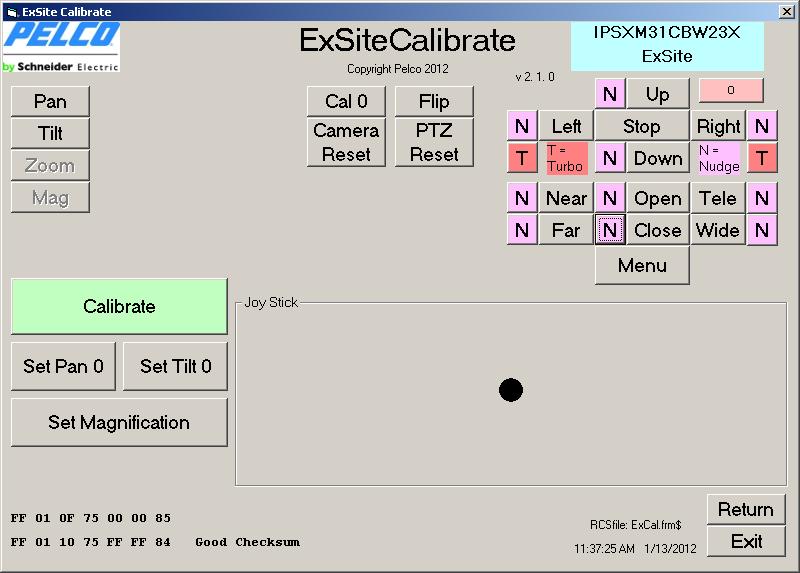The width and height of the screenshot is (800, 573).
Task: Click the Stop button
Action: (642, 126)
